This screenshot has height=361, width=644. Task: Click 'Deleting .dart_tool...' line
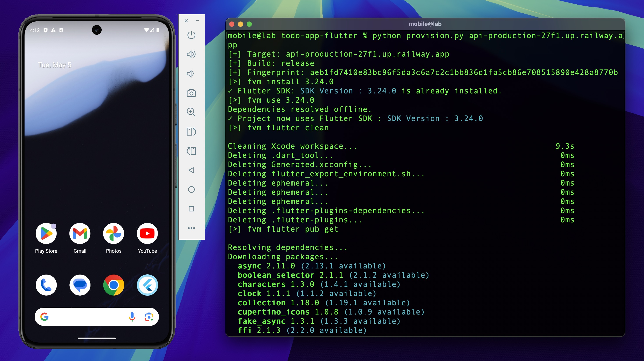281,155
